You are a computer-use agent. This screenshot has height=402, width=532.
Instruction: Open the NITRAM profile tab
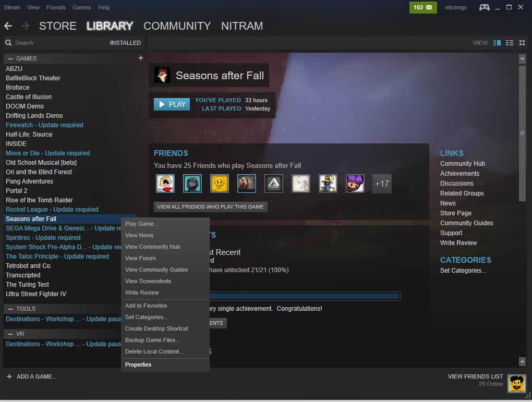[x=242, y=26]
